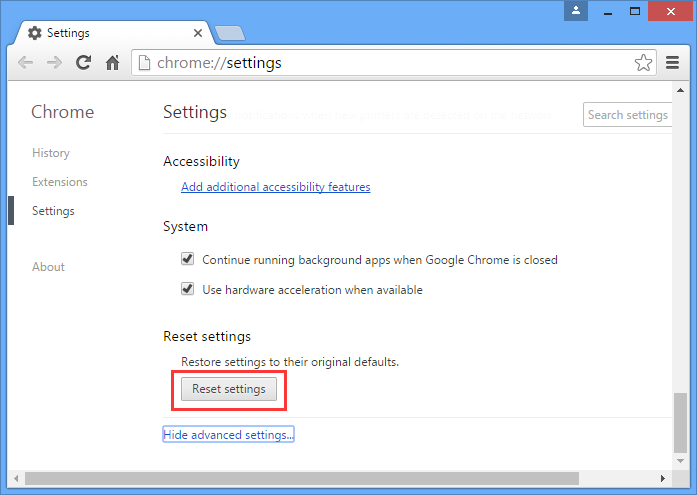Collapse via Hide advanced settings link

pos(228,435)
